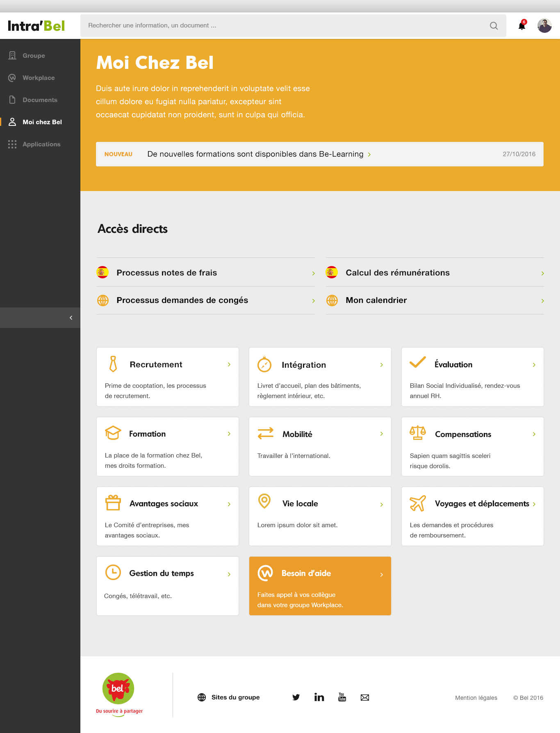Click the Avantages sociaux gift icon
This screenshot has width=560, height=733.
[x=113, y=503]
